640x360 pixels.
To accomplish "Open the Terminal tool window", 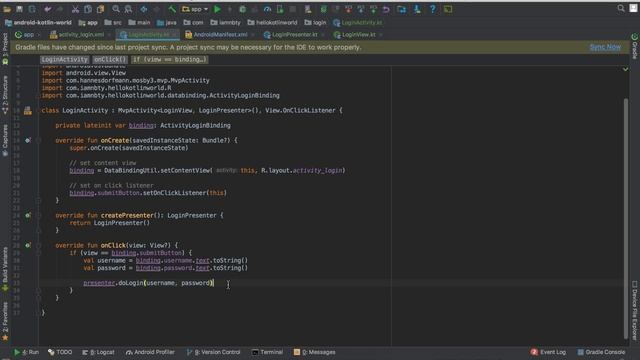I will 267,352.
